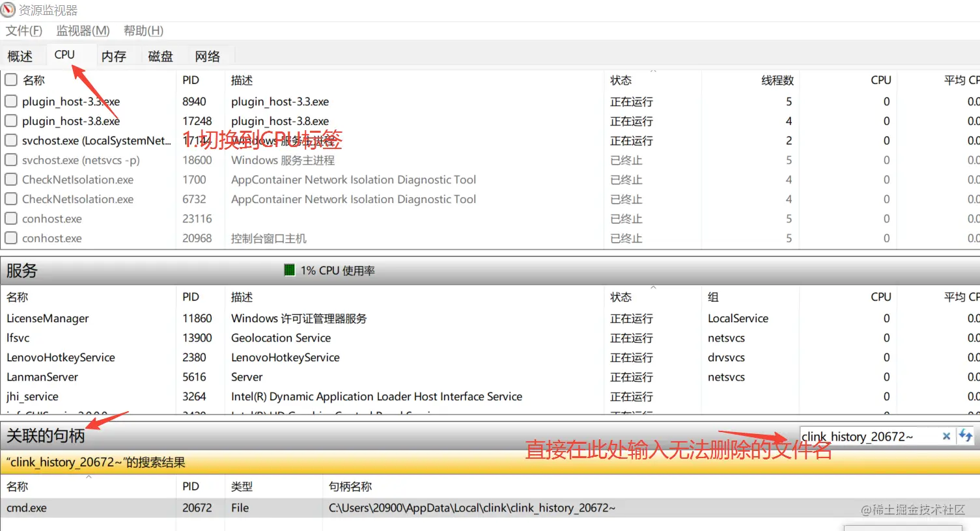This screenshot has height=531, width=980.
Task: Click the Geolocation Service description
Action: [x=281, y=338]
